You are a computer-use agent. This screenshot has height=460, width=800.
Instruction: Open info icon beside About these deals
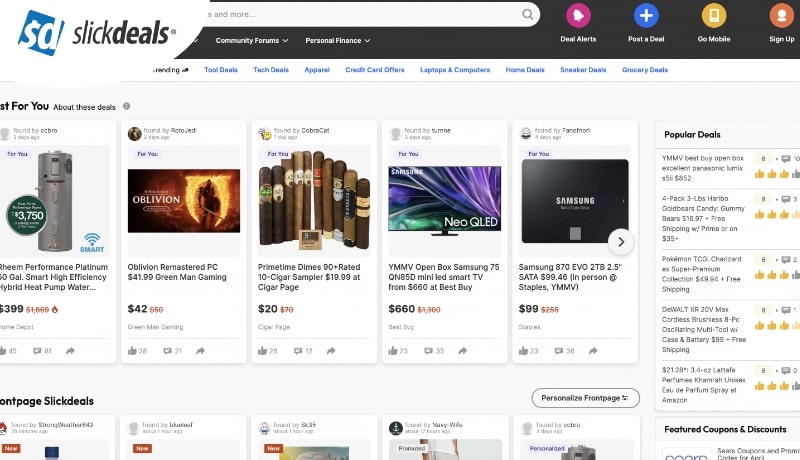[x=127, y=106]
